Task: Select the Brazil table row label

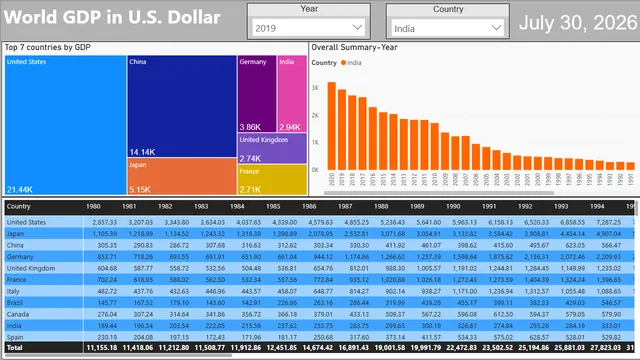Action: click(15, 302)
